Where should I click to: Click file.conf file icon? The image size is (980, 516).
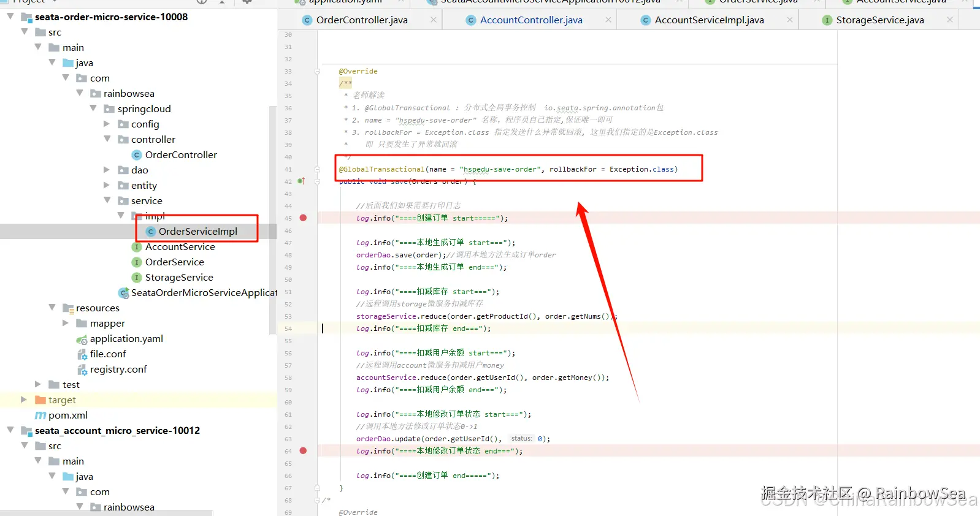[x=82, y=354]
